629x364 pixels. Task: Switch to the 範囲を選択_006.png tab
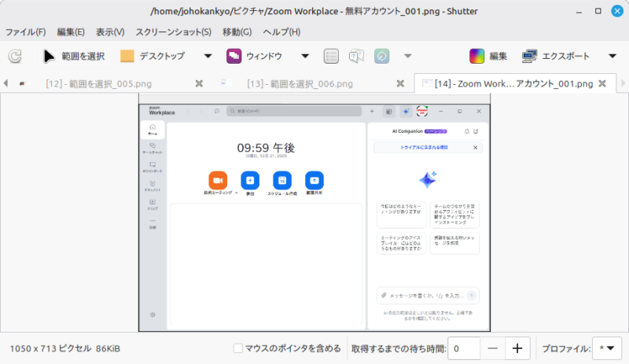[x=300, y=83]
